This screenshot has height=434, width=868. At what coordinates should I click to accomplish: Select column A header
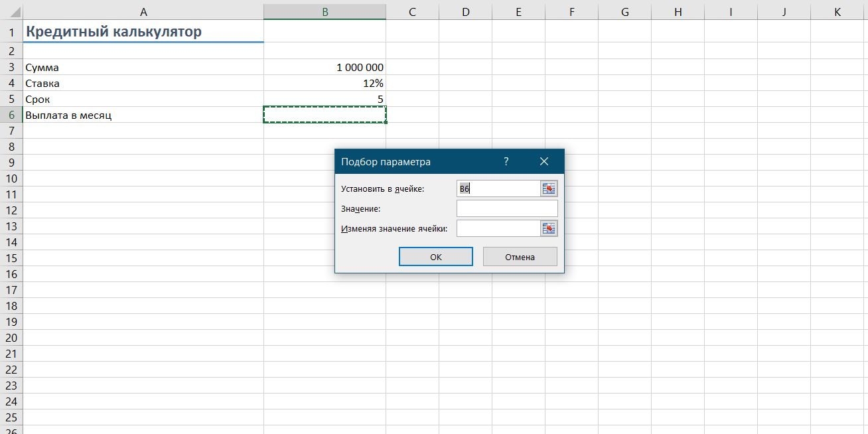[x=143, y=12]
